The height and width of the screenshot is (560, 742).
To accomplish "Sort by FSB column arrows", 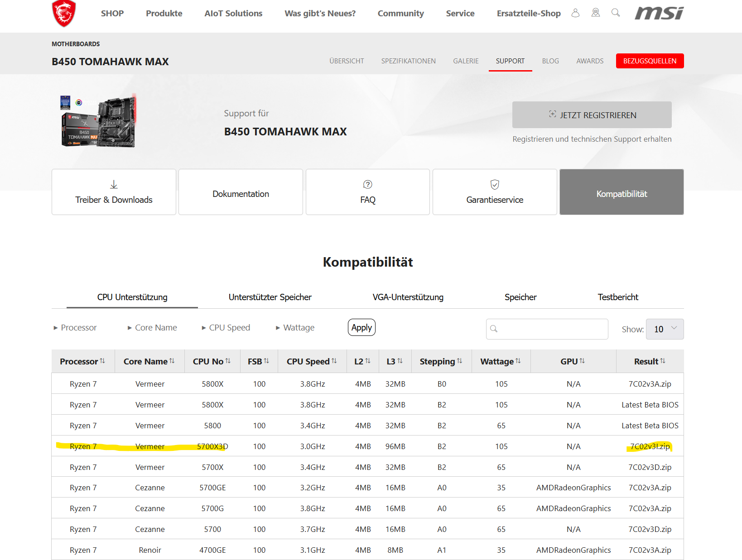I will pos(266,361).
